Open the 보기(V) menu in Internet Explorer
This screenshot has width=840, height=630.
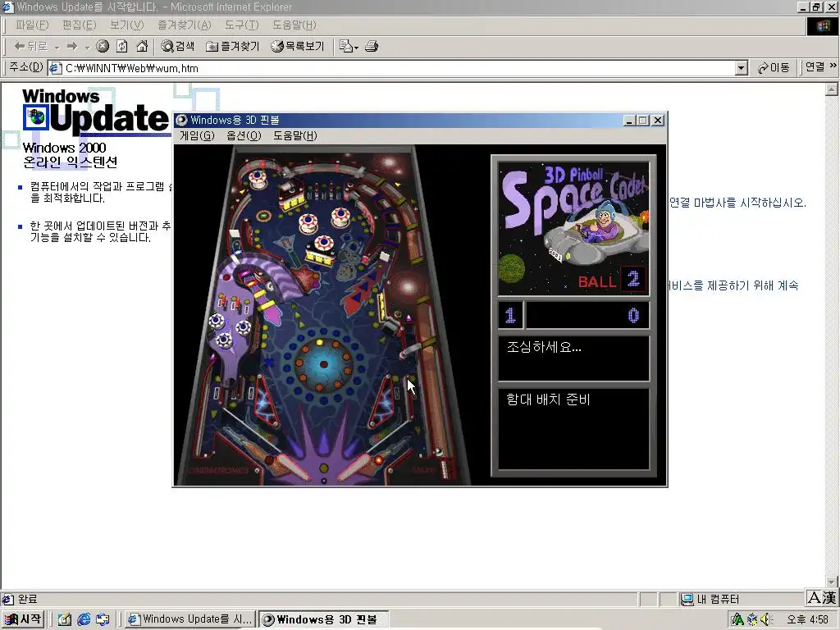[127, 25]
